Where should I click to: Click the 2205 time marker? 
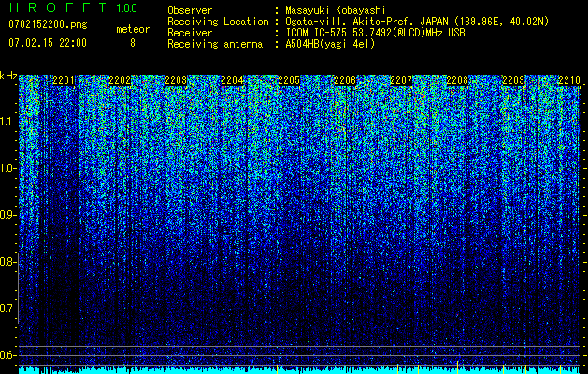288,80
